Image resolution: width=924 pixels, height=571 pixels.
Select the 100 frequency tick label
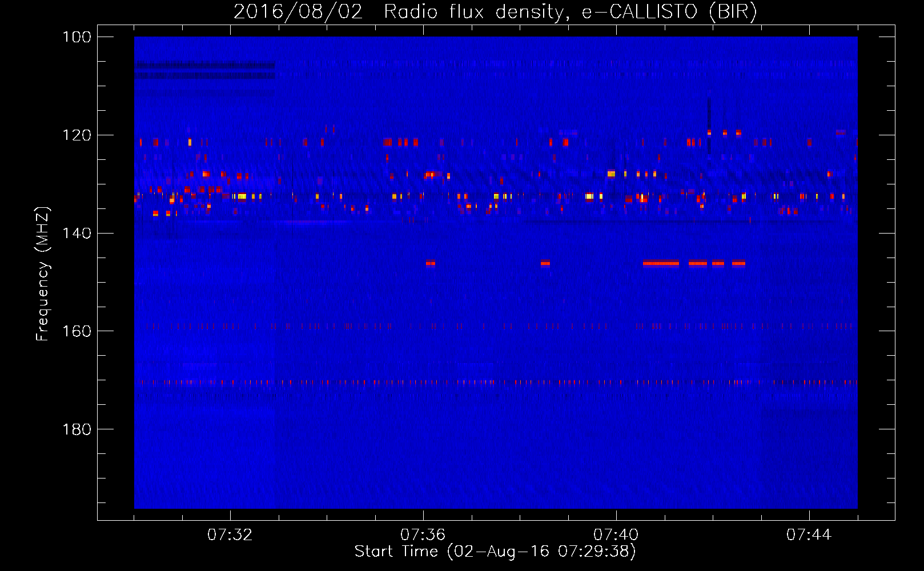pyautogui.click(x=77, y=37)
